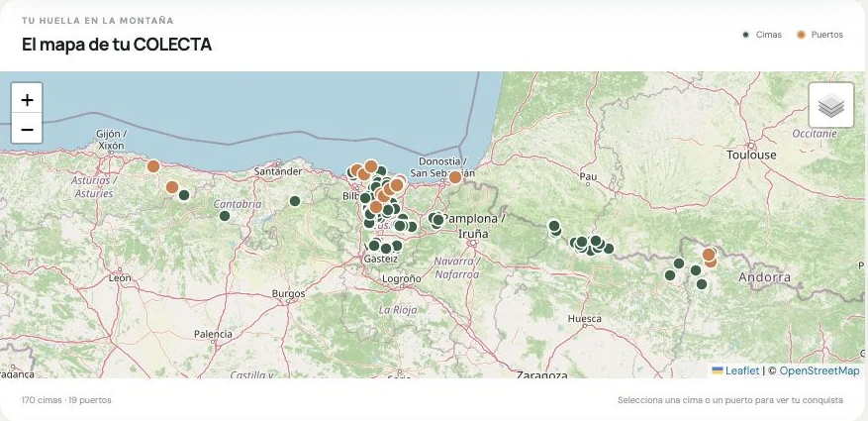Click the Burgos city label on map
Screen dimensions: 868x421
(288, 293)
